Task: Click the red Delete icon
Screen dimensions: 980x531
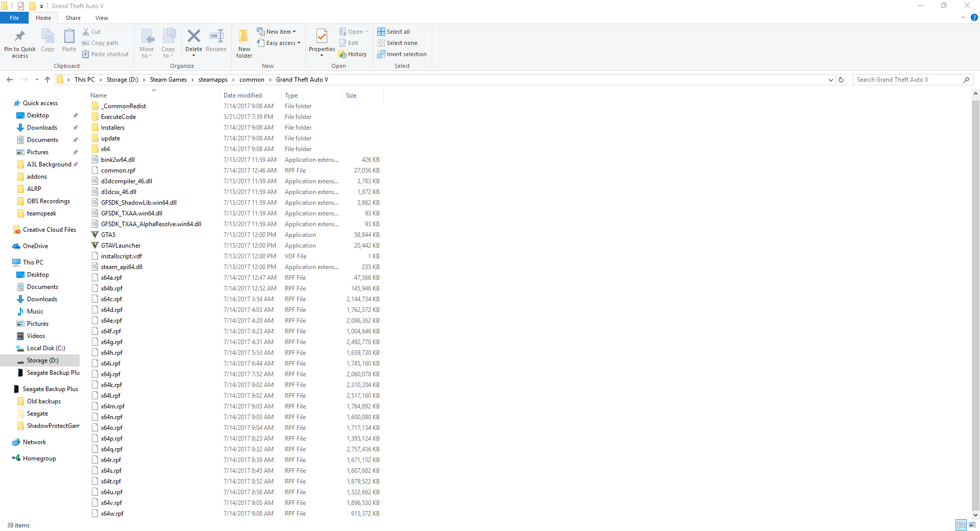Action: pyautogui.click(x=193, y=36)
